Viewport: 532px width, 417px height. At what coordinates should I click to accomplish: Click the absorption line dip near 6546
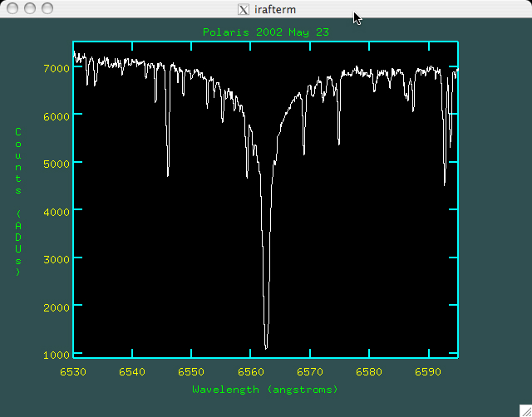[x=168, y=174]
